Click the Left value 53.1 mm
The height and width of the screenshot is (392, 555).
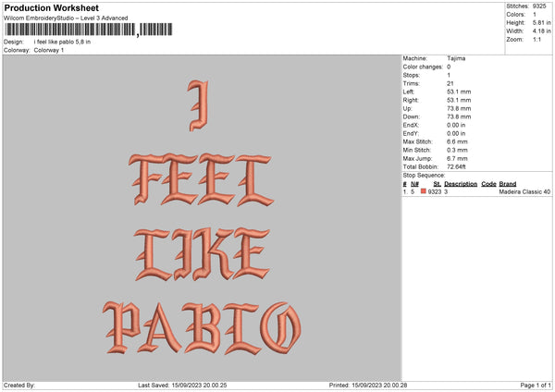coord(459,92)
